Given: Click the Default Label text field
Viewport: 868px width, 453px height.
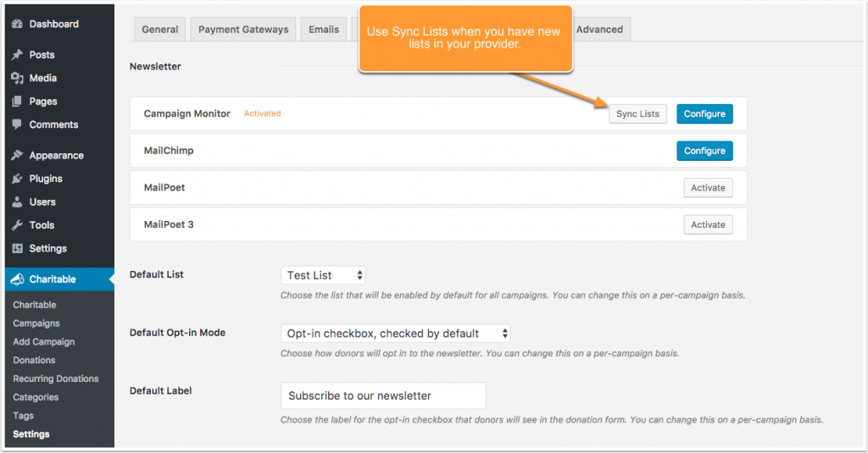Looking at the screenshot, I should (384, 396).
